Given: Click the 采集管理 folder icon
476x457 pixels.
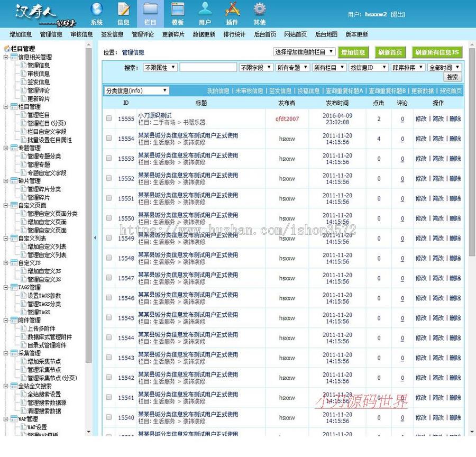Looking at the screenshot, I should click(x=14, y=353).
